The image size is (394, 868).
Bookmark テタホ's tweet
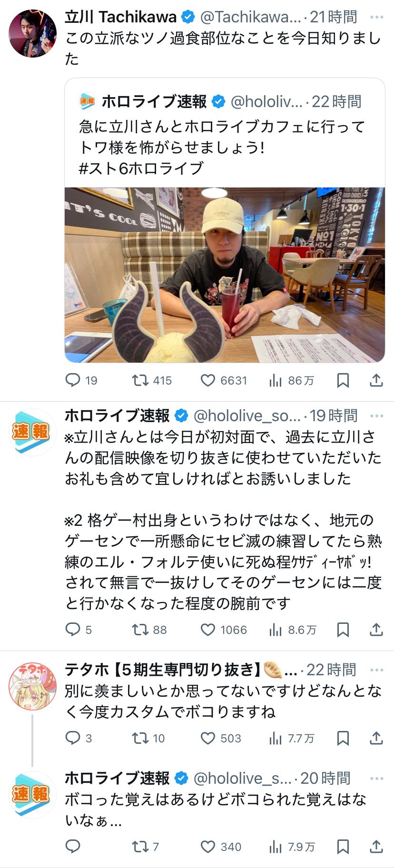click(343, 738)
